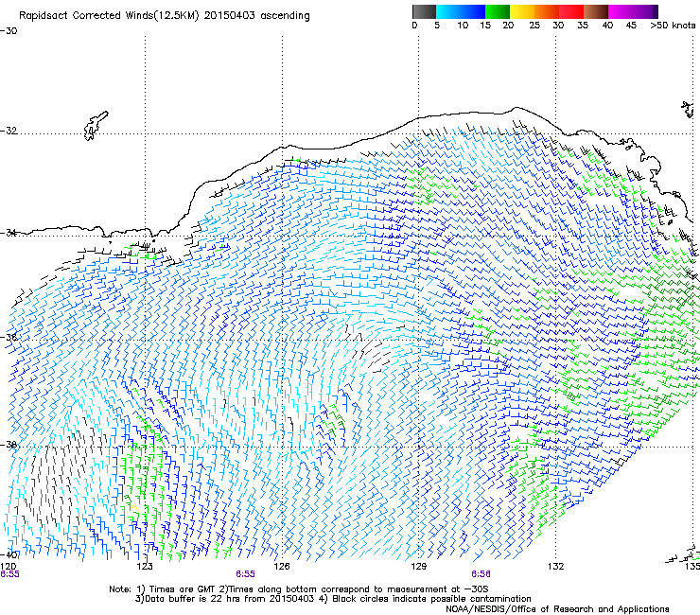
Task: Pick the brown 35-40 knots legend swatch
Action: click(x=596, y=11)
